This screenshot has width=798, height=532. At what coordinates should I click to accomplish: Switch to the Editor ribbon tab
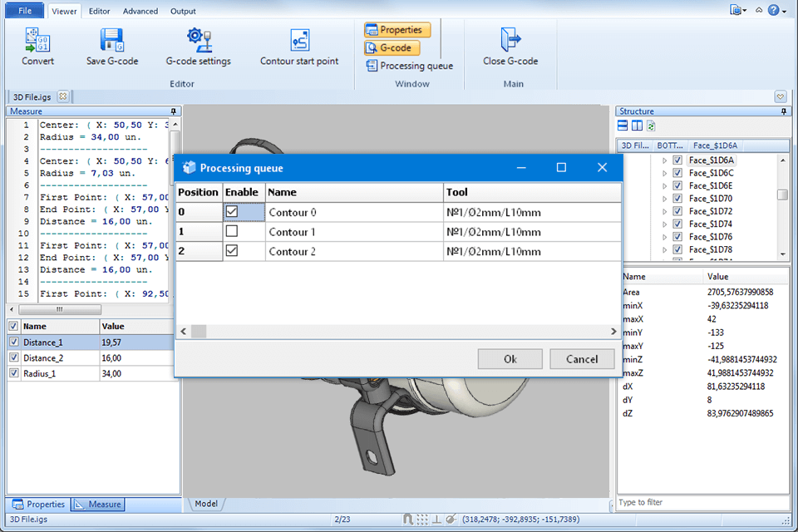pos(99,12)
